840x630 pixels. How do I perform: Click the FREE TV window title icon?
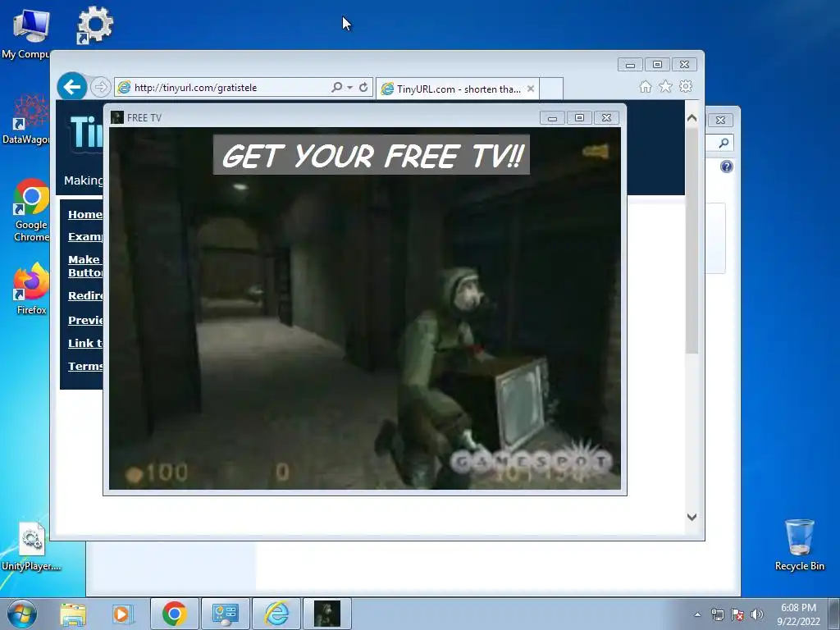click(x=116, y=117)
